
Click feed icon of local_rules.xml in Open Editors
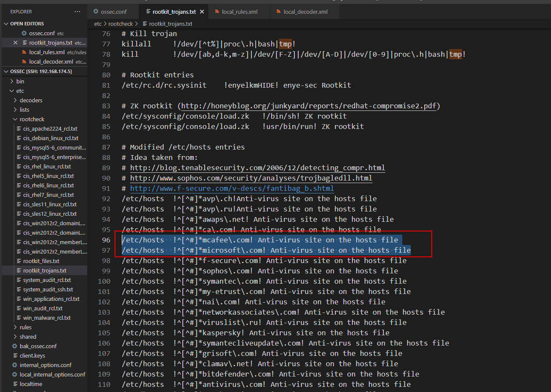[24, 52]
